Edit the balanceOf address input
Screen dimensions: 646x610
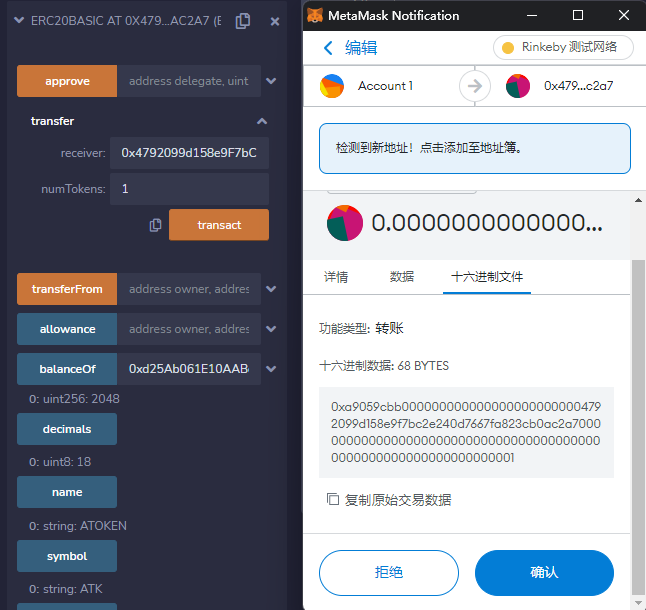click(x=189, y=369)
